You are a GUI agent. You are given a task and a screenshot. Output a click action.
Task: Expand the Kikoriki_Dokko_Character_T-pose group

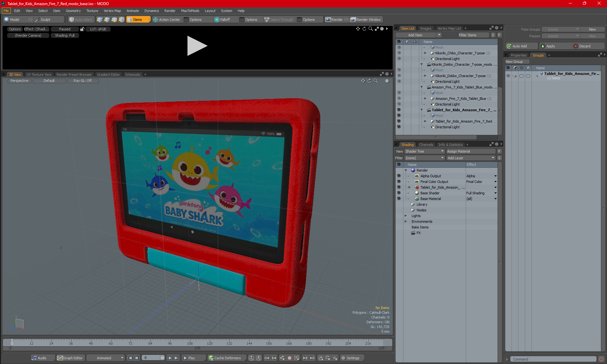[426, 76]
